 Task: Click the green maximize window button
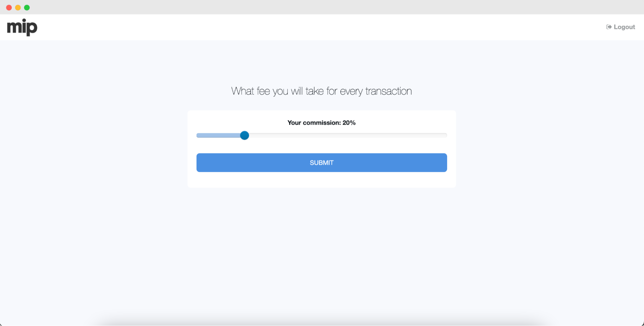pos(27,7)
